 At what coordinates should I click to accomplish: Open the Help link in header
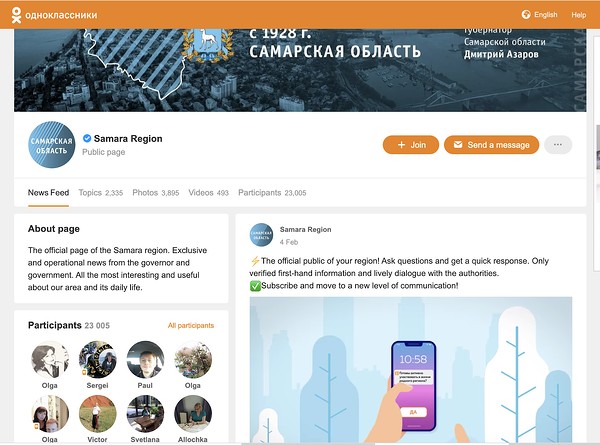click(x=579, y=15)
